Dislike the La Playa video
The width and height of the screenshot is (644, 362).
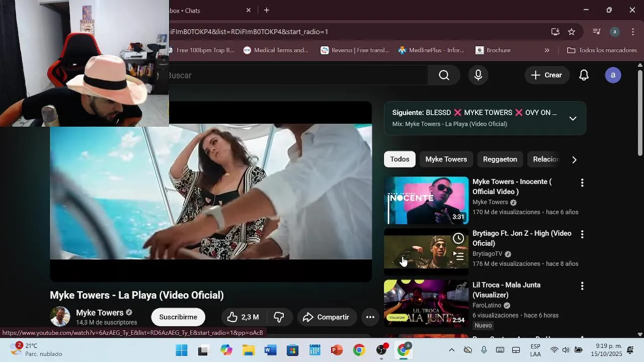279,317
